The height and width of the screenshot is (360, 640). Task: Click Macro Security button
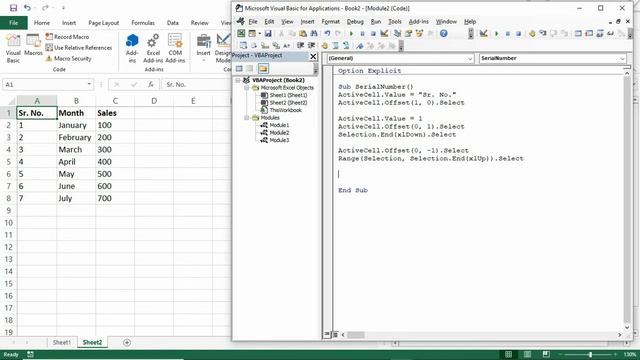(69, 58)
